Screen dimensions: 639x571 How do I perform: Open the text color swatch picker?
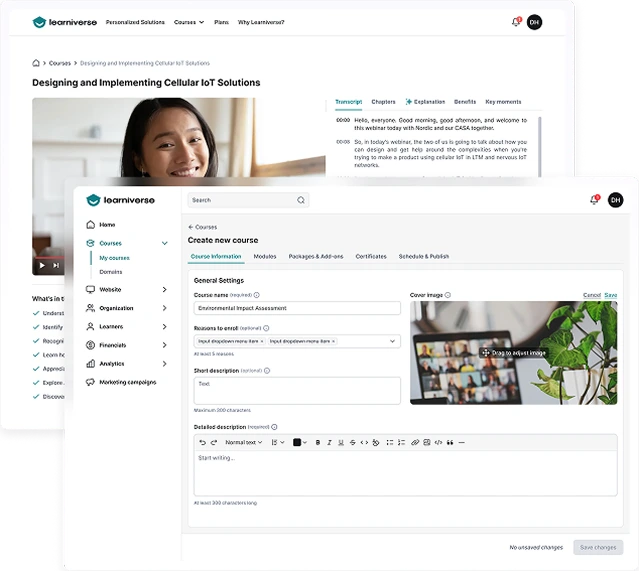click(300, 442)
